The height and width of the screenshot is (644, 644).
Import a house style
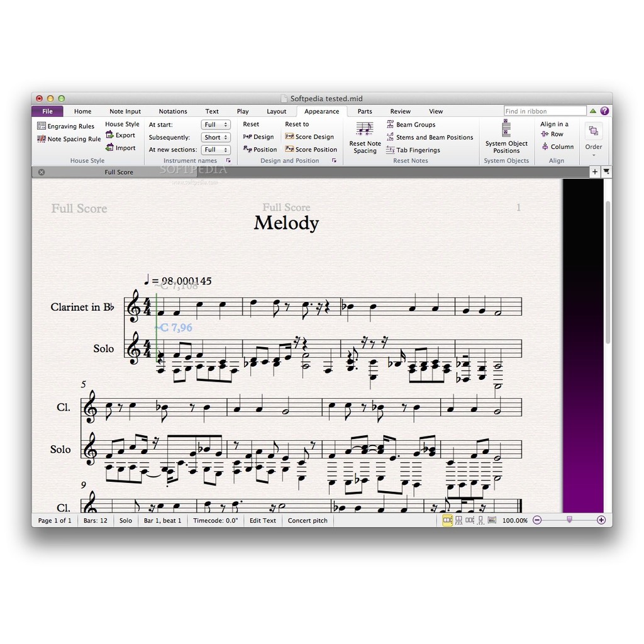(120, 148)
